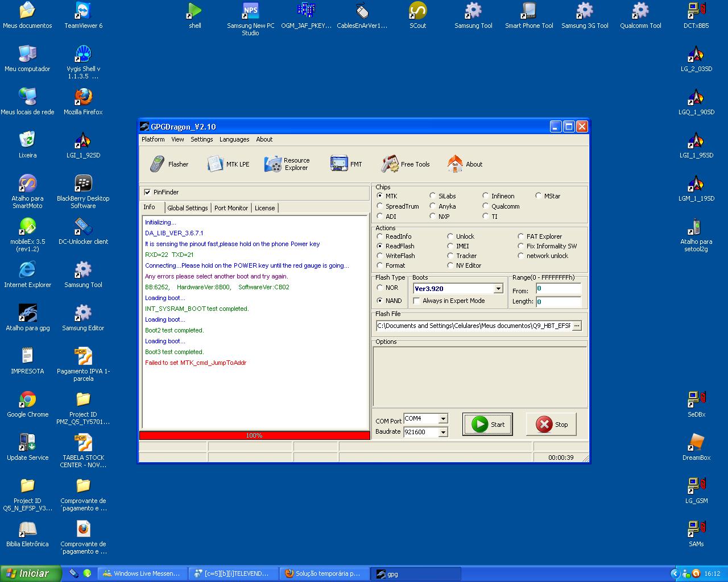Click the Stop button
Viewport: 728px width, 582px height.
click(551, 425)
